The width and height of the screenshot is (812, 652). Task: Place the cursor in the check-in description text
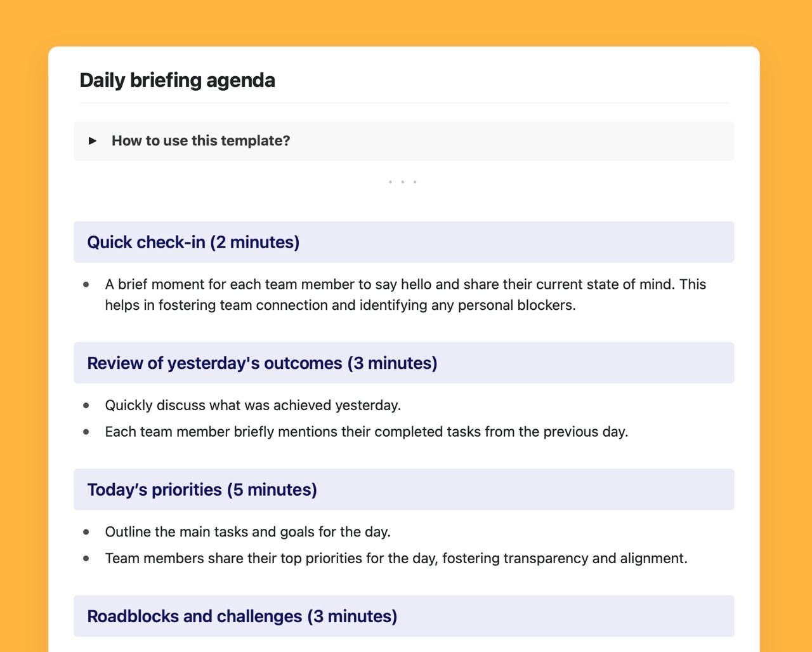tap(405, 284)
